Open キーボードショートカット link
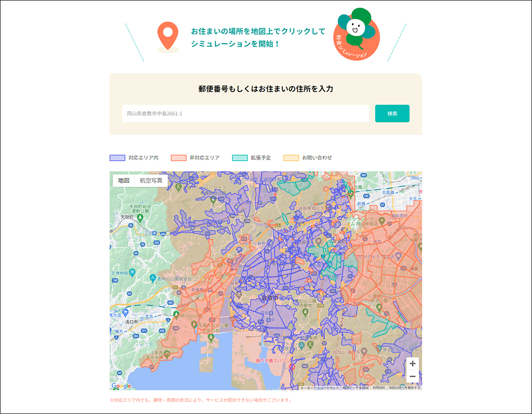This screenshot has width=532, height=414. [320, 387]
